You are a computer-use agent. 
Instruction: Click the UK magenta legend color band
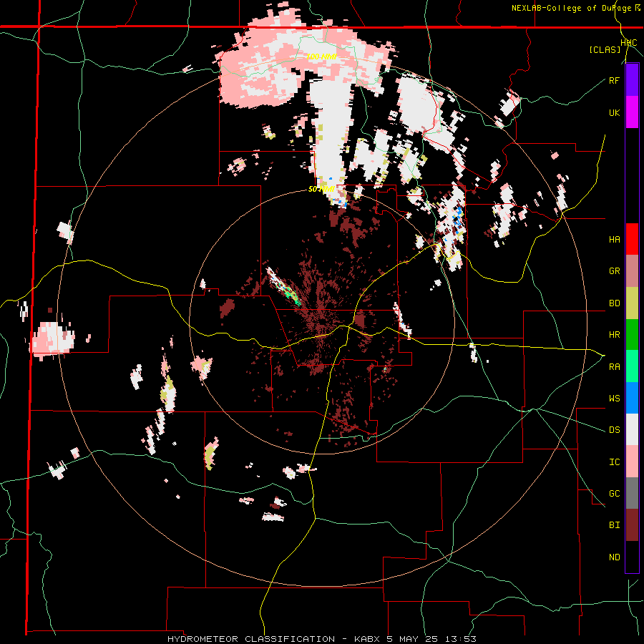coord(632,112)
